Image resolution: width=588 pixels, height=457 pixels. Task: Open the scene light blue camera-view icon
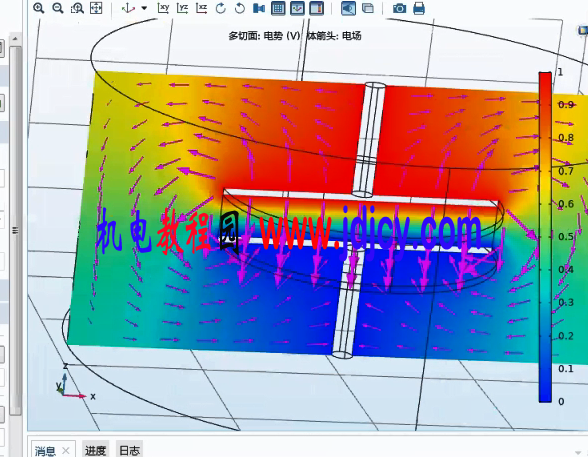click(259, 8)
